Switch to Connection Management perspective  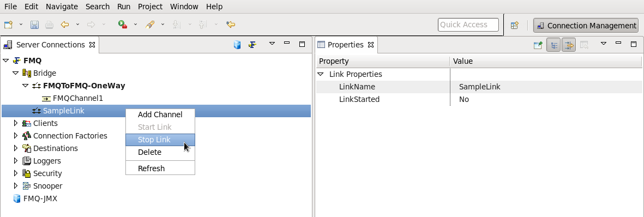(586, 26)
